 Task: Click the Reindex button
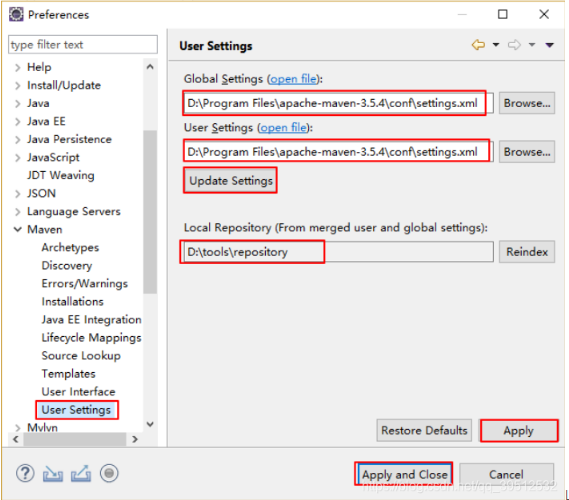(x=527, y=251)
